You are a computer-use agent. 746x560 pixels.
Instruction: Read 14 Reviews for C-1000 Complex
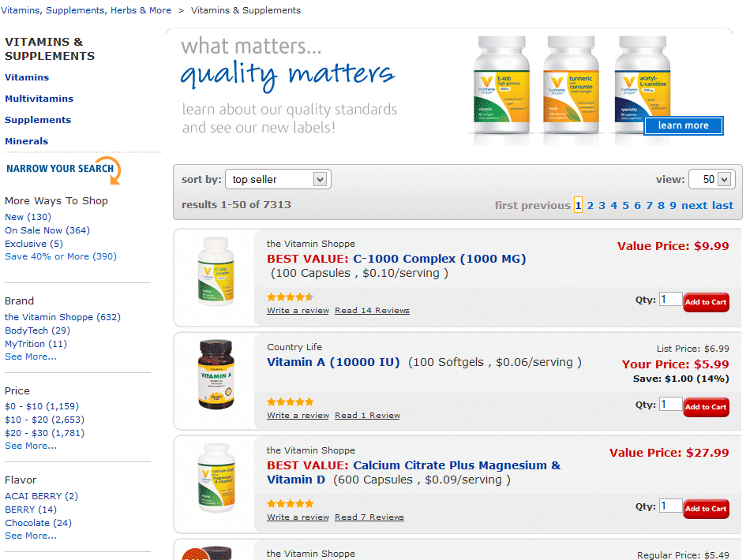(x=372, y=311)
